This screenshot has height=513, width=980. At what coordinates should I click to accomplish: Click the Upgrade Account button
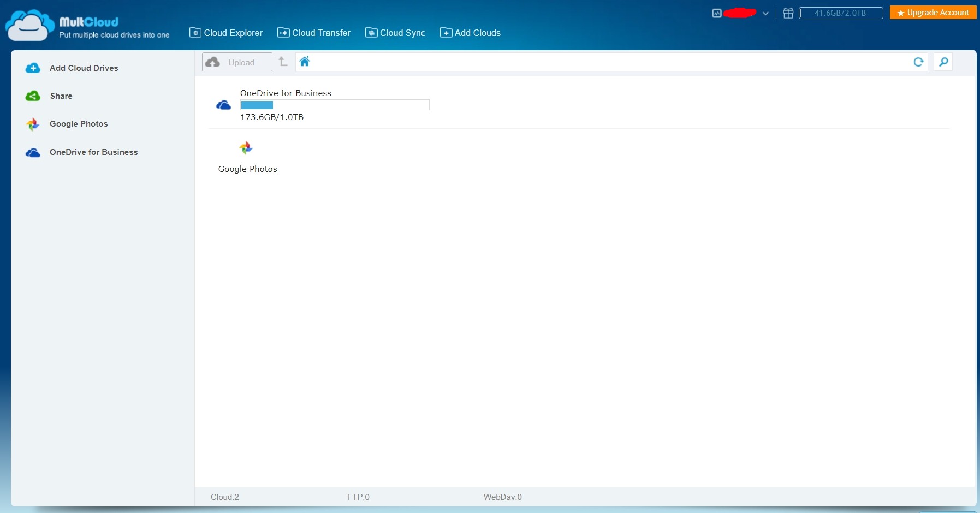933,13
